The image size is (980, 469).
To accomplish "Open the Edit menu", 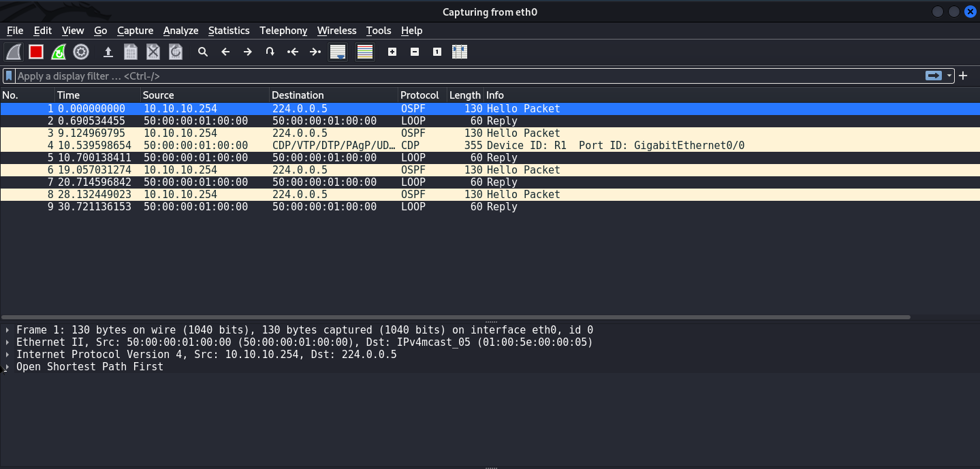I will click(x=43, y=31).
